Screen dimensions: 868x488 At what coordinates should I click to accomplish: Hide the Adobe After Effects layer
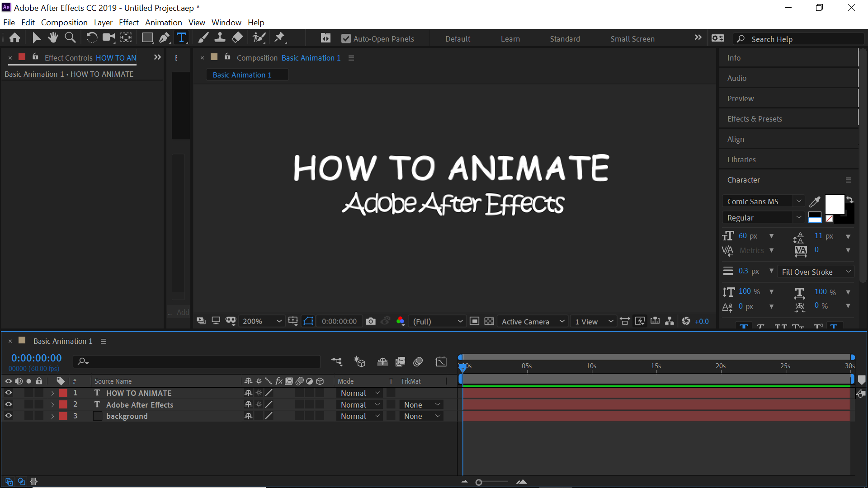click(8, 404)
